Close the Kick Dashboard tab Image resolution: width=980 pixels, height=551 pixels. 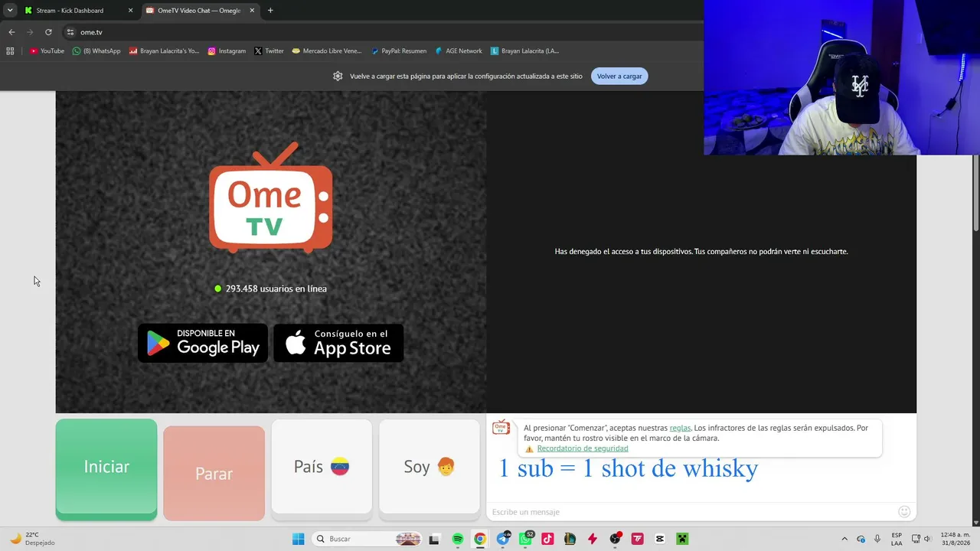(x=130, y=11)
